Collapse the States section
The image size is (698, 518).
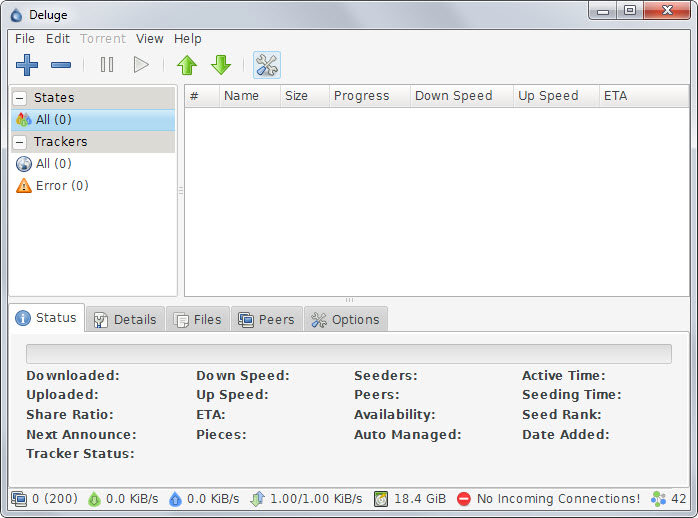tap(20, 98)
